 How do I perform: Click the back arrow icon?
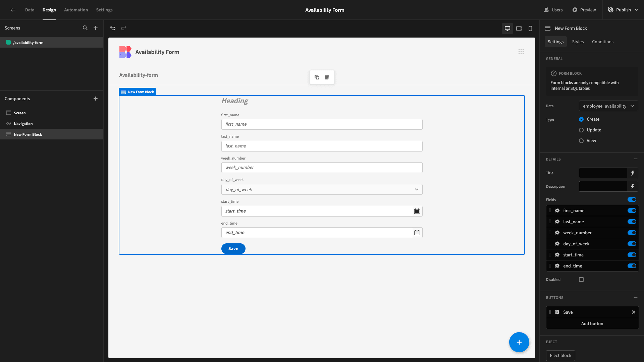coord(13,10)
